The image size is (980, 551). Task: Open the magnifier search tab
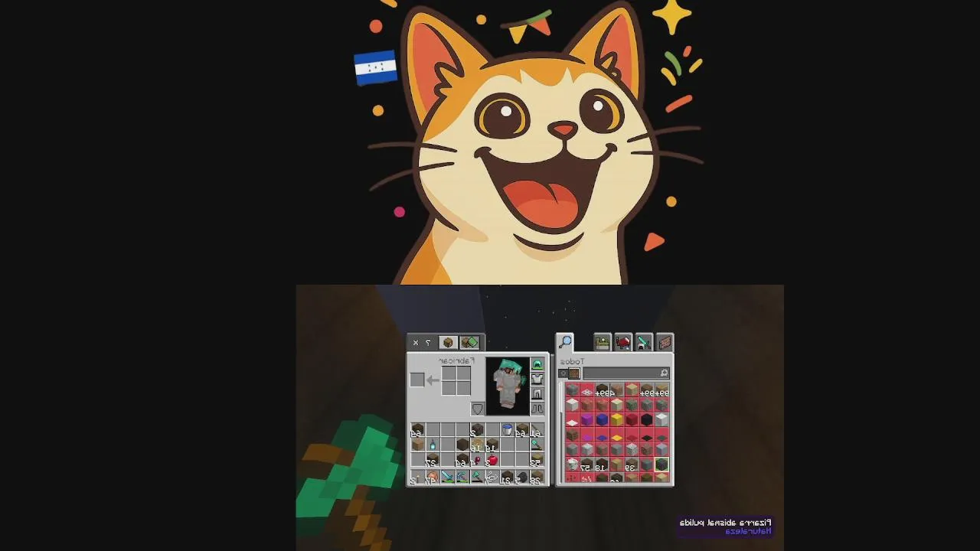(565, 342)
